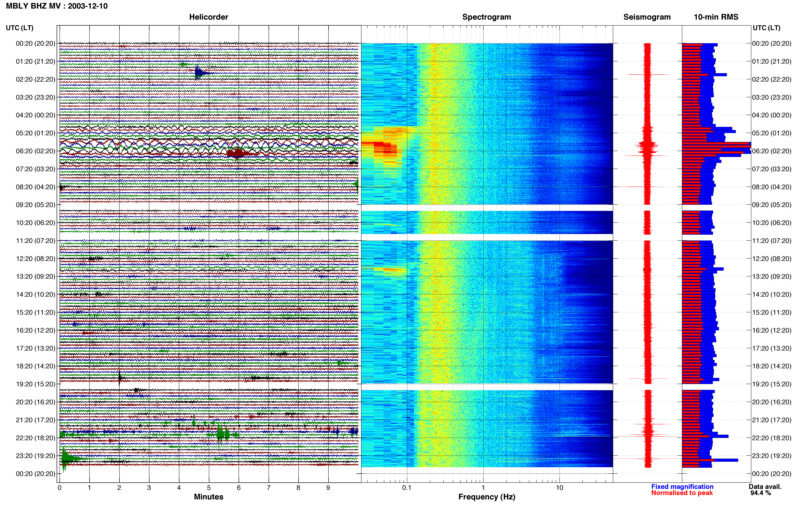812x508 pixels.
Task: Click the 94.4 % availability value
Action: [761, 493]
